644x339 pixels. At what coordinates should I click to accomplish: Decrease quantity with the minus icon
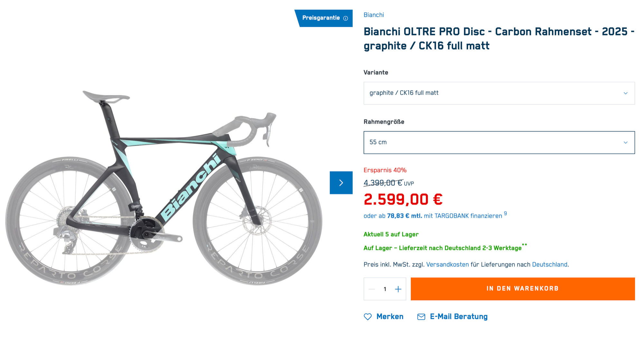tap(372, 289)
